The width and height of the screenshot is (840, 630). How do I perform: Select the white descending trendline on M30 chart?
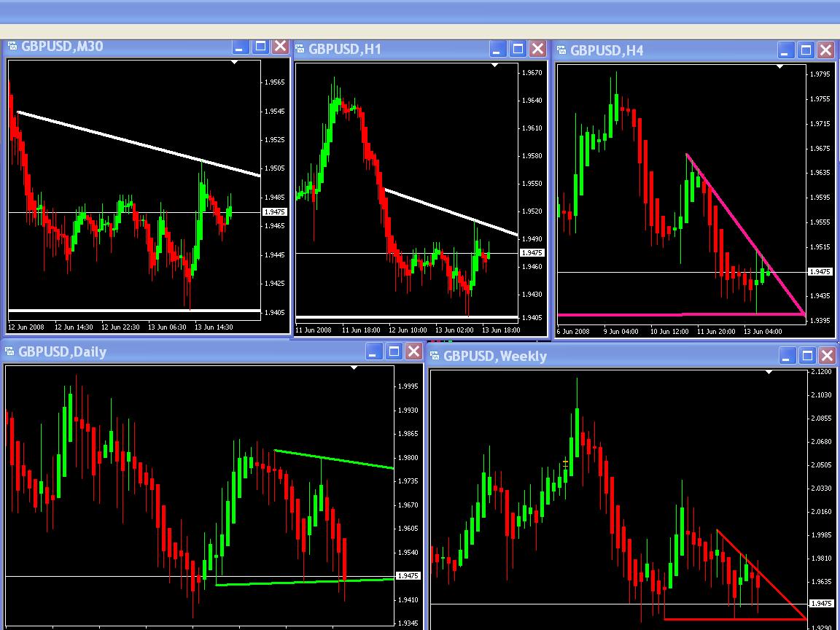click(x=139, y=144)
